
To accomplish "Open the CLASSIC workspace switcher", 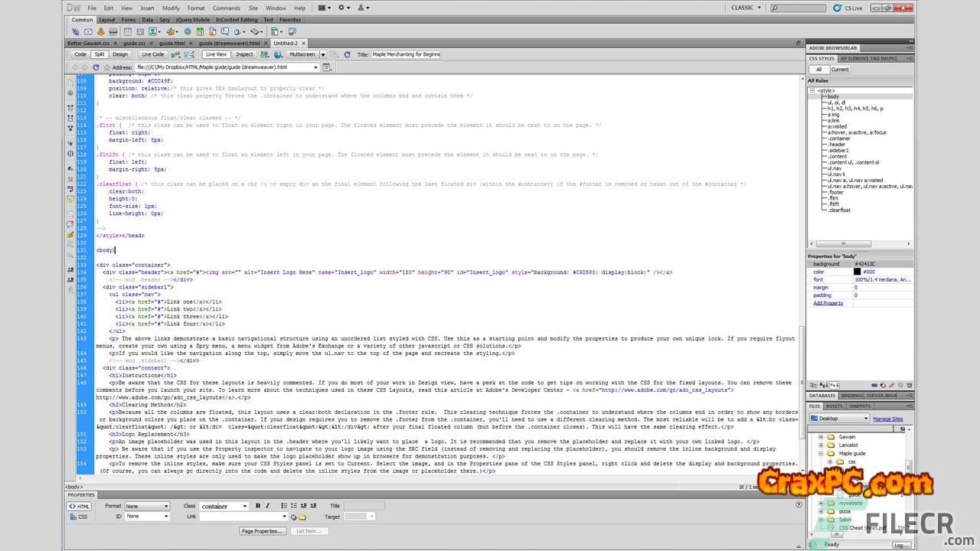I will [746, 8].
